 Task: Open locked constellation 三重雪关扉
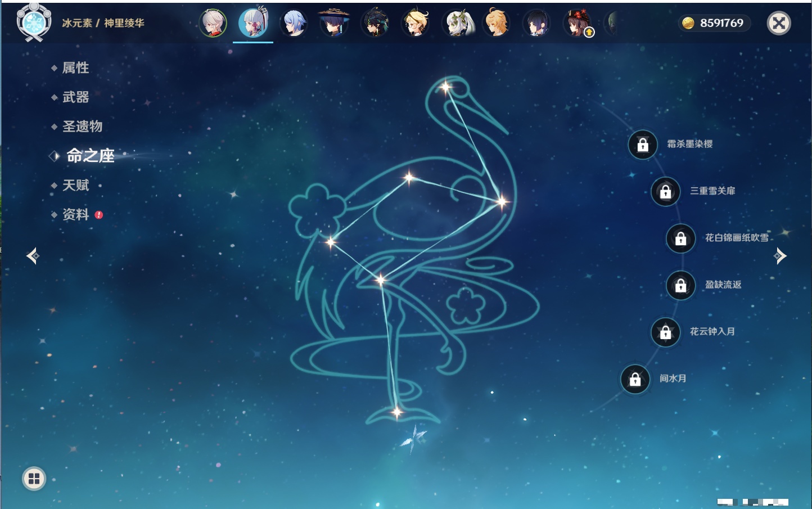pyautogui.click(x=666, y=191)
